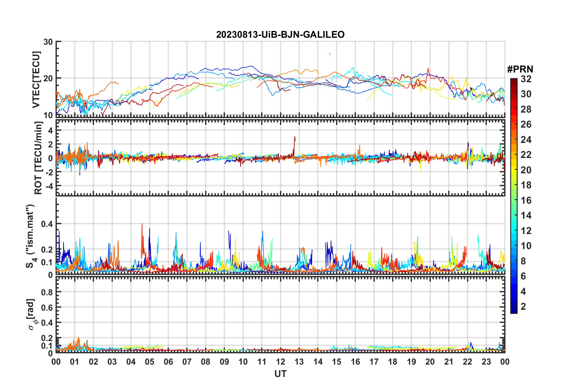Click ROT y-axis tick -4
The width and height of the screenshot is (561, 392).
click(x=49, y=186)
